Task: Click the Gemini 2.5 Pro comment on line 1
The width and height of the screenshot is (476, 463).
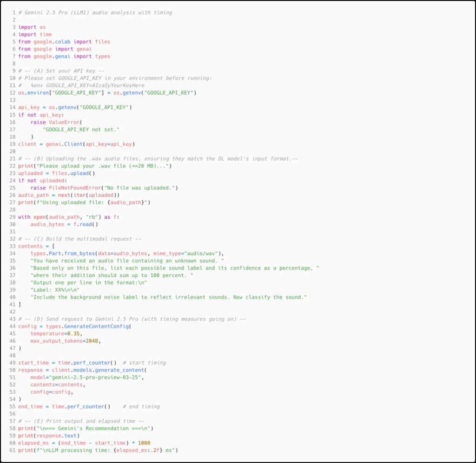Action: 95,13
